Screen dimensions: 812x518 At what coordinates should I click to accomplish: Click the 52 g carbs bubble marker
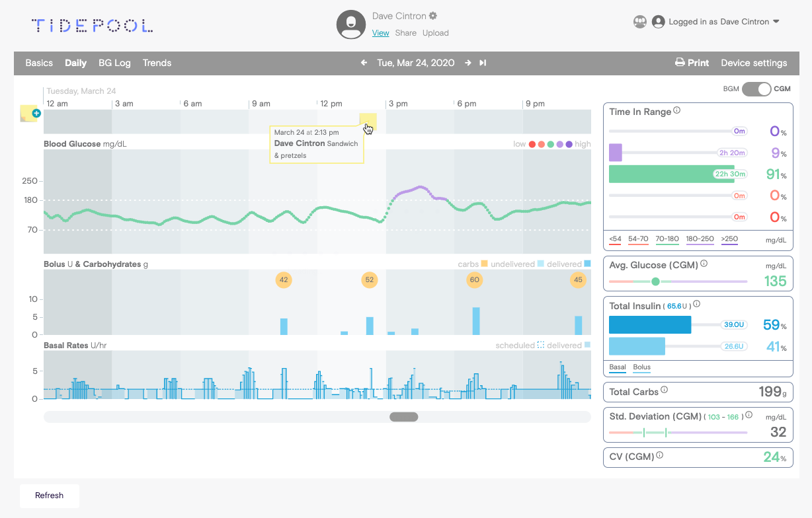370,279
